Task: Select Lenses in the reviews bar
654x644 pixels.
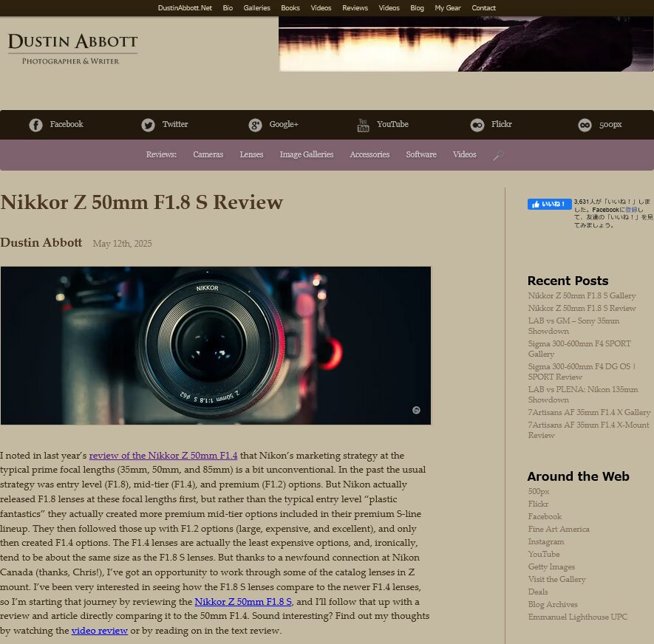Action: [251, 154]
